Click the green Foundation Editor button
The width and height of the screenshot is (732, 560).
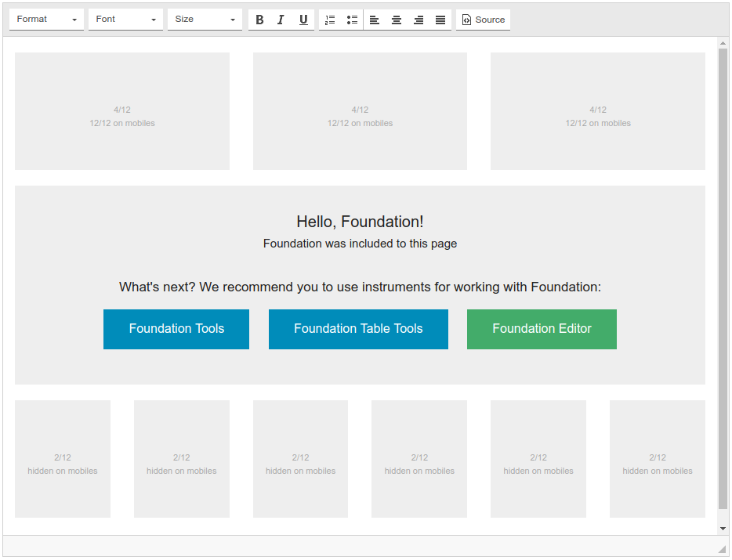[542, 329]
